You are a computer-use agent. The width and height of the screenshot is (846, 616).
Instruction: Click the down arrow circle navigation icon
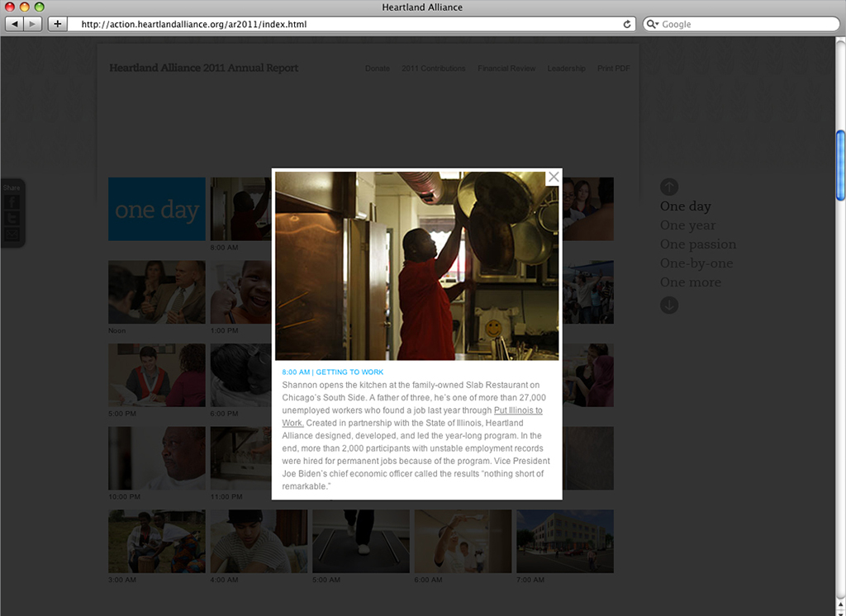[x=669, y=305]
